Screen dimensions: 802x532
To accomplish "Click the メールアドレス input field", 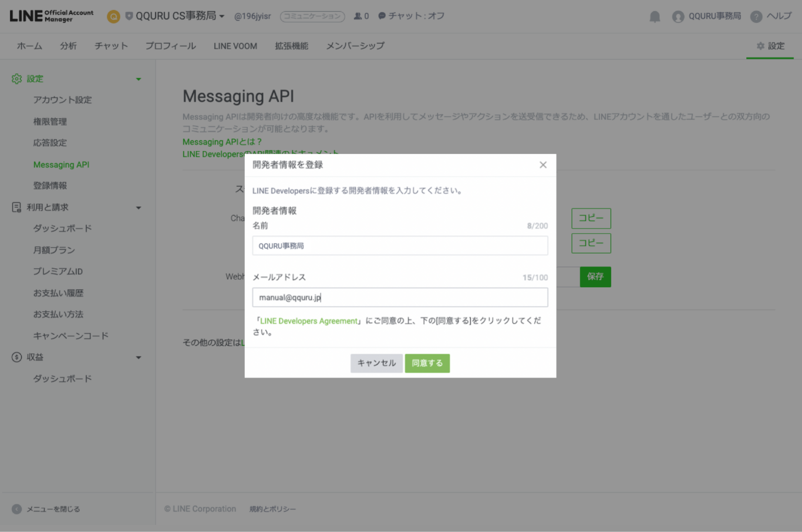I will (x=400, y=297).
